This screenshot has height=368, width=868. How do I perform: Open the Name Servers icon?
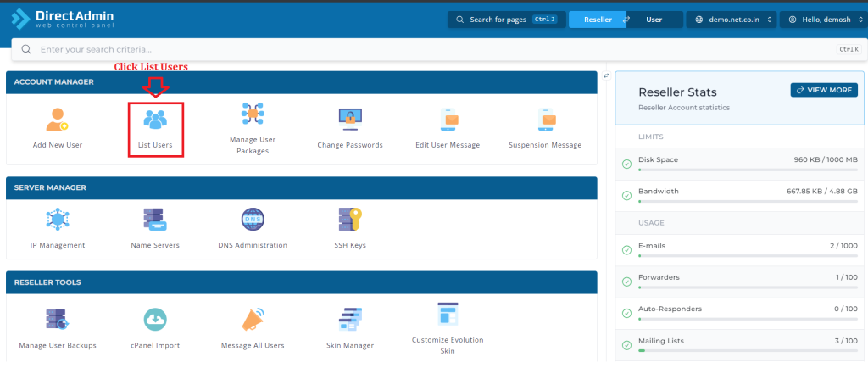coord(155,219)
